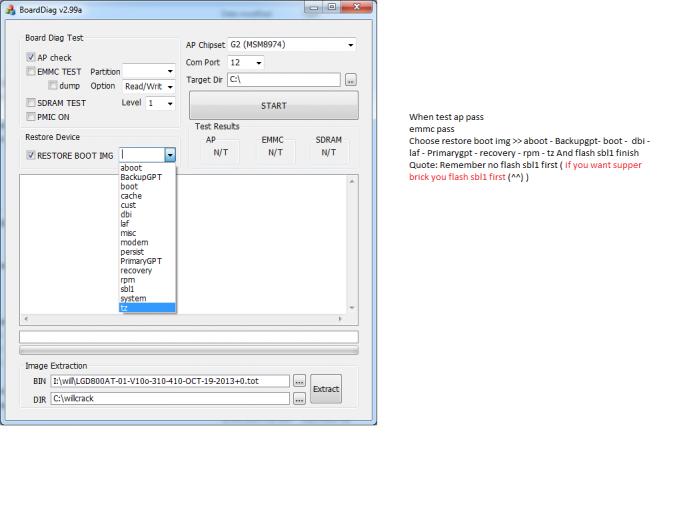Select misc from the list
Viewport: 693px width, 520px height.
(148, 233)
